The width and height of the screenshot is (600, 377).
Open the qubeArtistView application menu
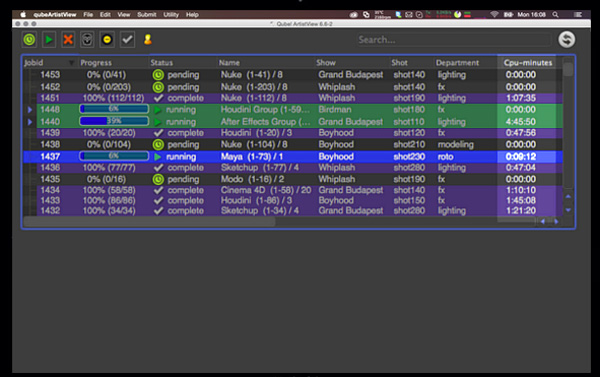click(55, 15)
